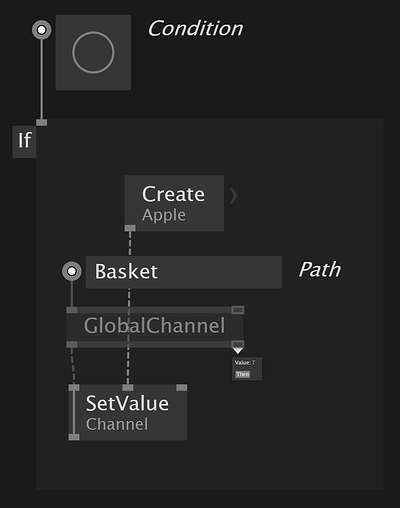400x508 pixels.
Task: Click the Condition input connector circle
Action: pos(42,30)
